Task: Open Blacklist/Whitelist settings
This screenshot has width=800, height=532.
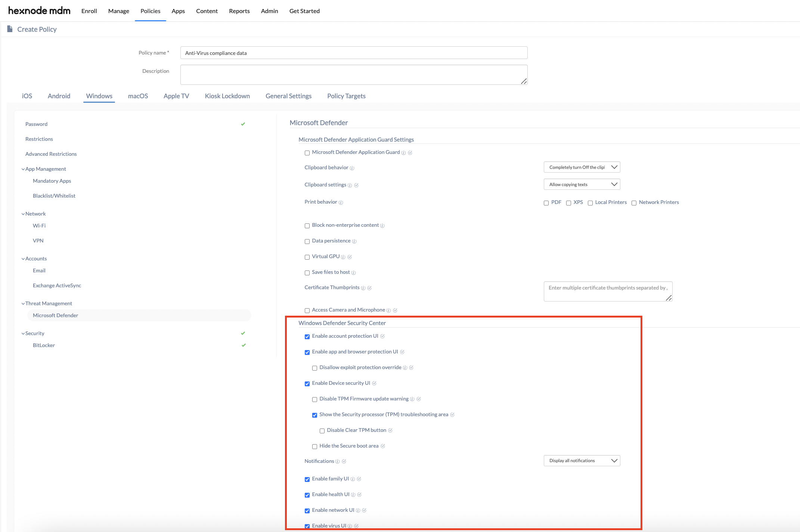Action: coord(54,196)
